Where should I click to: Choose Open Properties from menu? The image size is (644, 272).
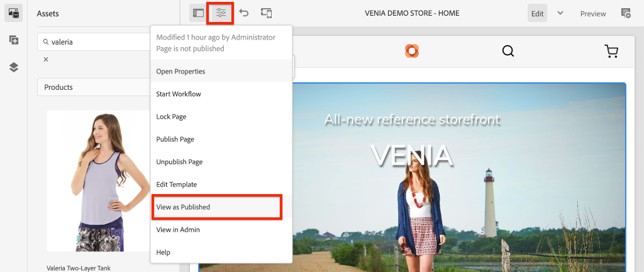[221, 72]
